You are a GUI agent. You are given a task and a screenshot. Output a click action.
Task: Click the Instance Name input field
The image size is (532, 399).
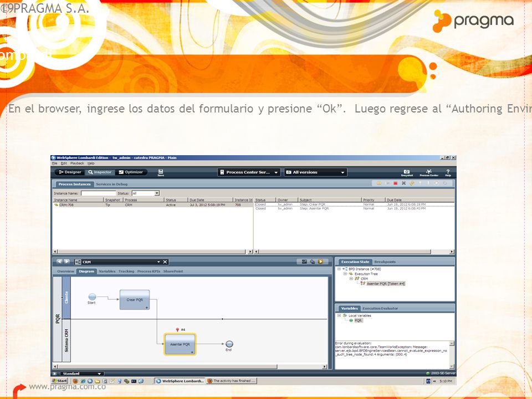pyautogui.click(x=99, y=193)
